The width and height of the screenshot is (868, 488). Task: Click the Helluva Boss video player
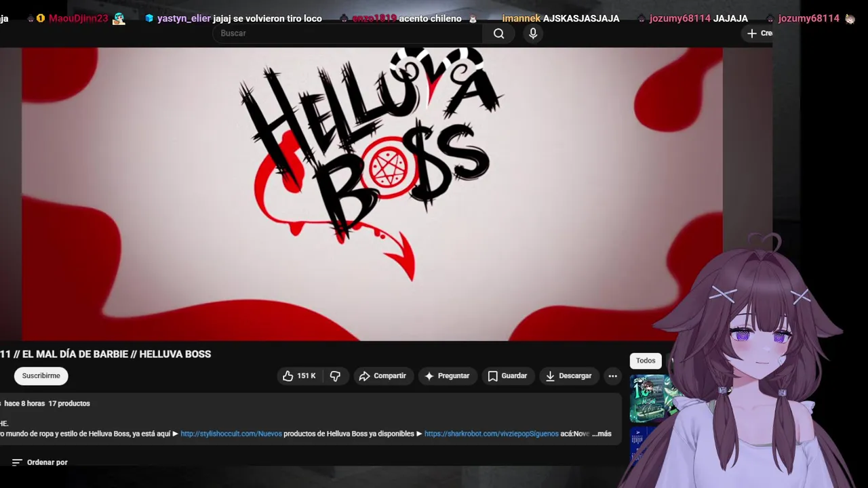click(x=372, y=194)
